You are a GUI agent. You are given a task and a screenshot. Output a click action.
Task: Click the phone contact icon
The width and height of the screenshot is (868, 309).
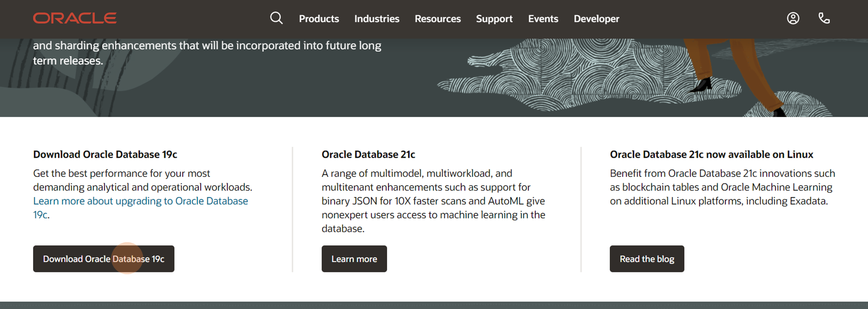click(824, 18)
